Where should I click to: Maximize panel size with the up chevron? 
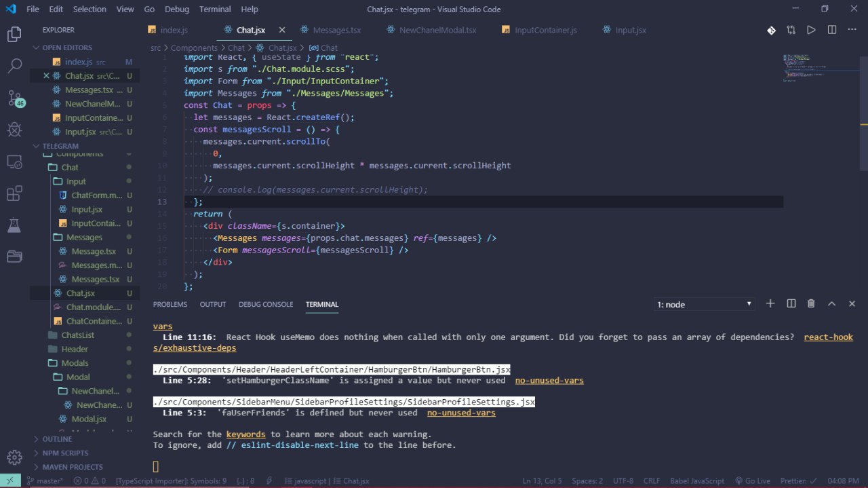click(x=831, y=304)
